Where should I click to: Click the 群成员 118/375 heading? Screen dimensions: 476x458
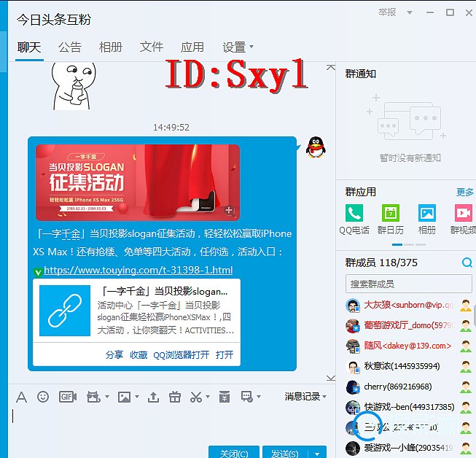381,263
